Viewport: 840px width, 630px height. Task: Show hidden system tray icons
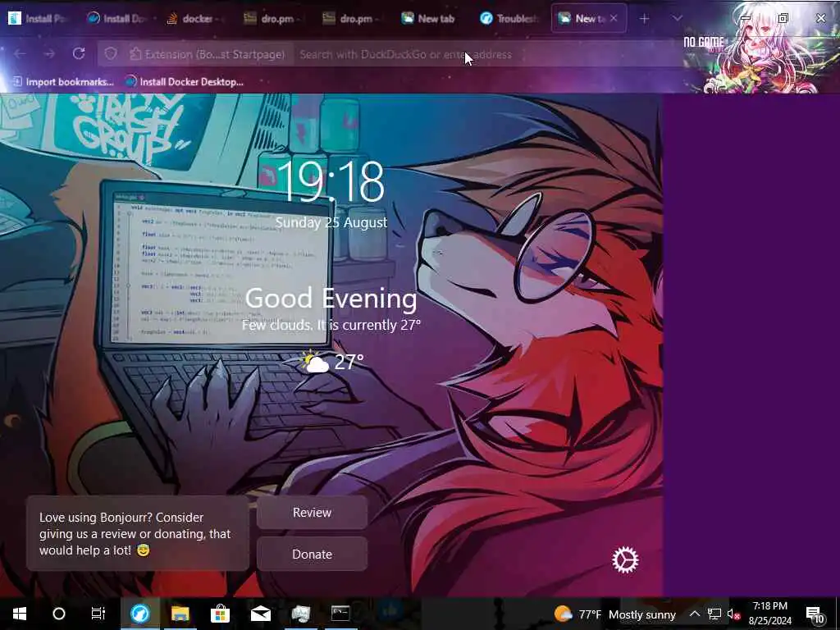pyautogui.click(x=694, y=614)
